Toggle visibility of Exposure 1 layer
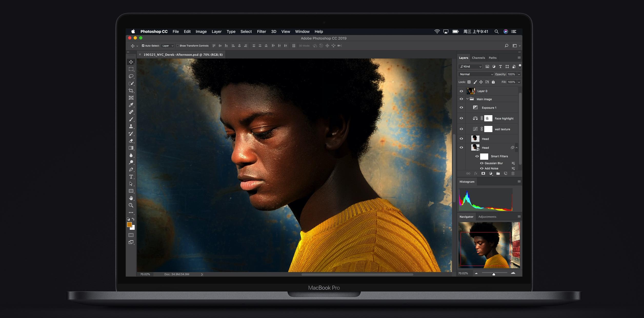Viewport: 644px width, 318px height. pyautogui.click(x=461, y=108)
